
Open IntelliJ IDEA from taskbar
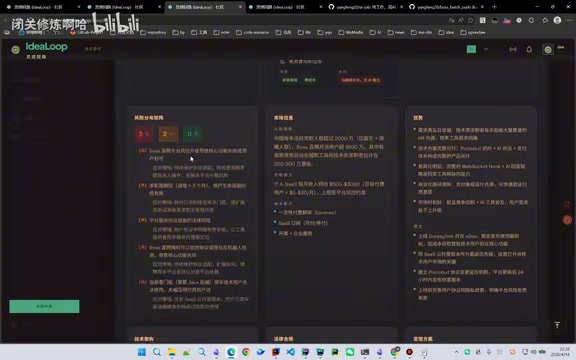coord(276,352)
